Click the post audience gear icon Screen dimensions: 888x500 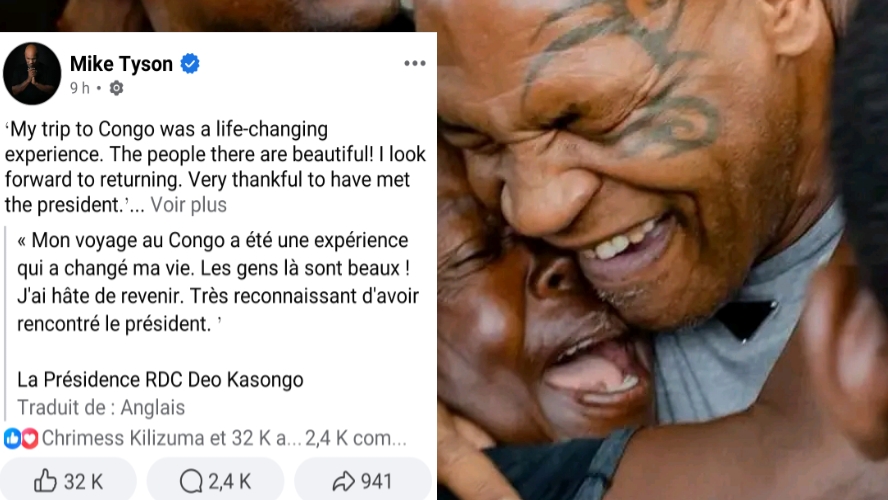(x=116, y=88)
